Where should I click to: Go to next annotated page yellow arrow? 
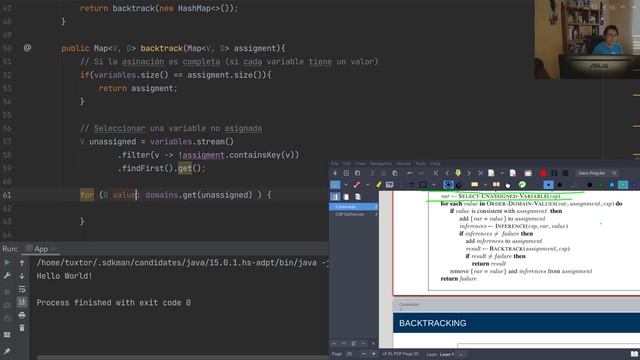(x=458, y=173)
